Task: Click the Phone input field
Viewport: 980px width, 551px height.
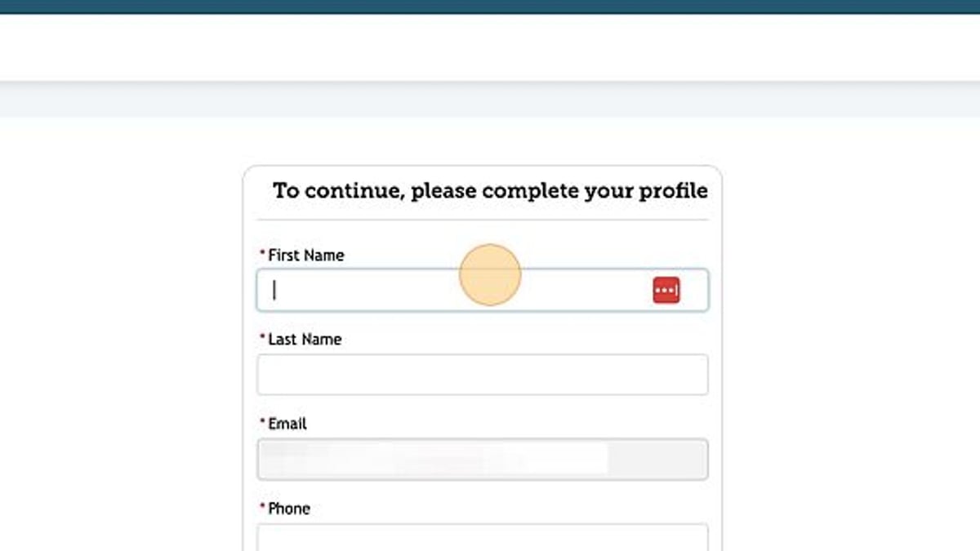Action: pos(482,539)
